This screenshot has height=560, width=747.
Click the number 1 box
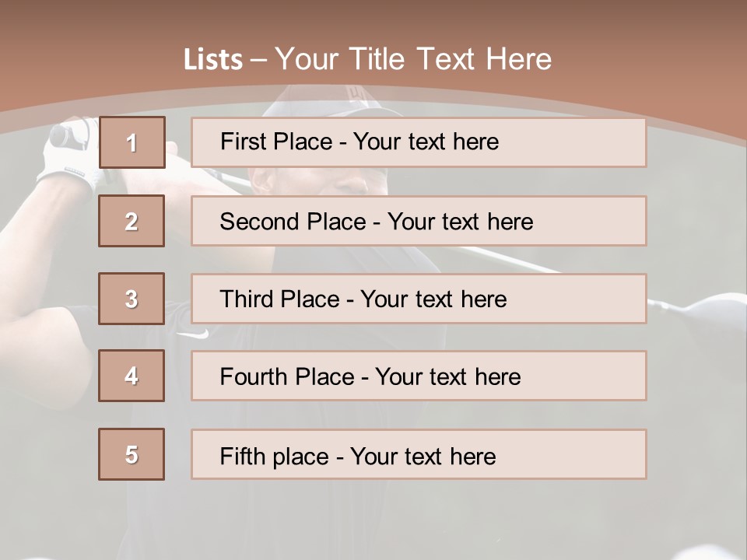point(132,142)
